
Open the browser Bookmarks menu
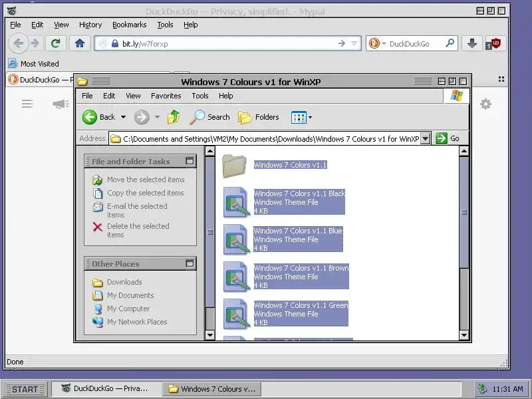(129, 25)
